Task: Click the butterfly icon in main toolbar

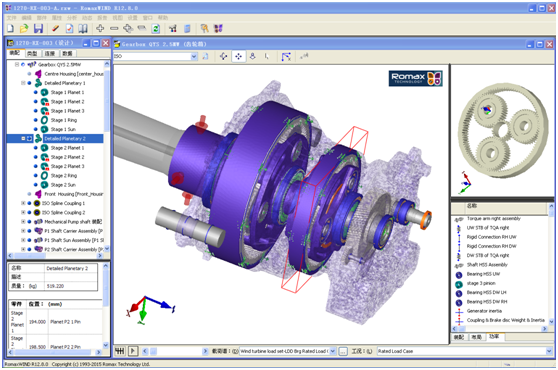Action: click(218, 28)
